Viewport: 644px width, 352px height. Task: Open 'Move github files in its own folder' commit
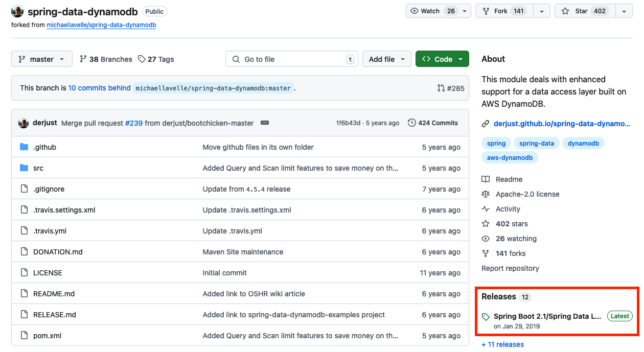click(x=258, y=147)
